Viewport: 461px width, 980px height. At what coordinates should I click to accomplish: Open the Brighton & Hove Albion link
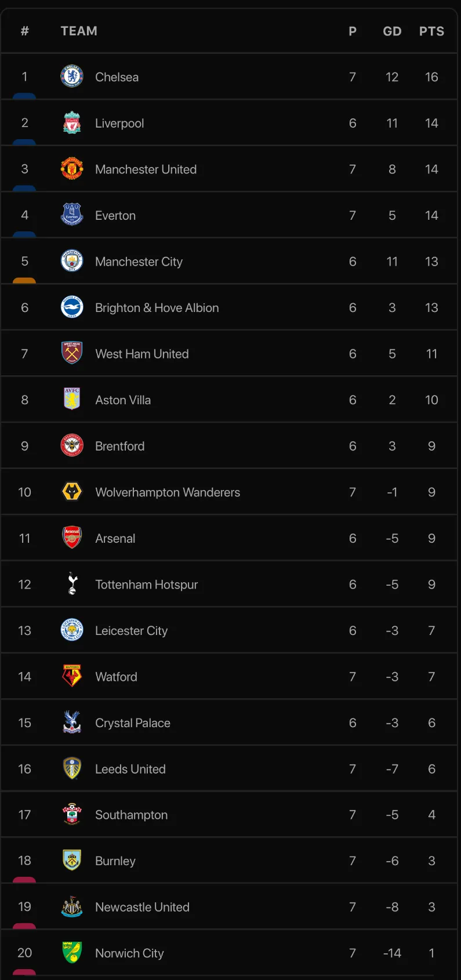pyautogui.click(x=157, y=308)
